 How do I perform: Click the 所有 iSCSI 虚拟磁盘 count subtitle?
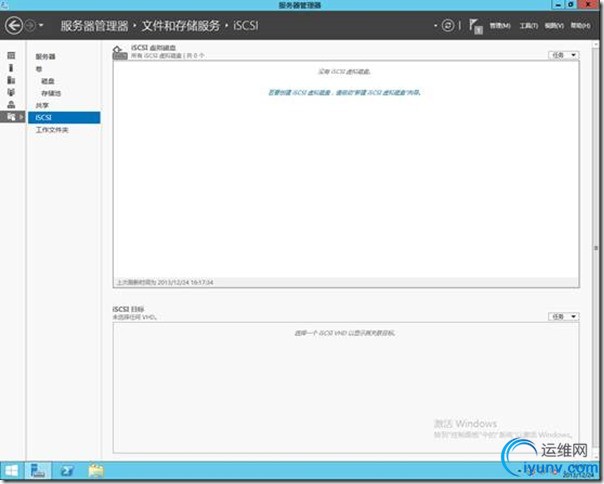[x=168, y=55]
